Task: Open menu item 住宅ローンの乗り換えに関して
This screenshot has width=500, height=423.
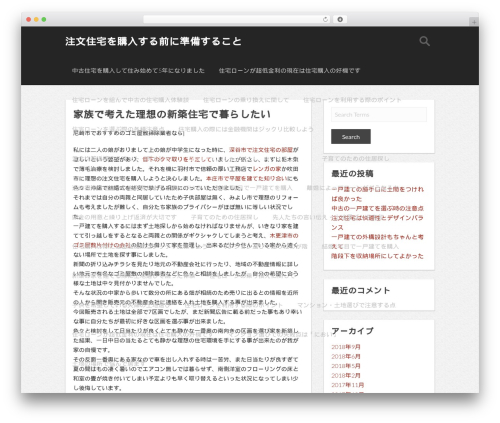Action: [x=246, y=100]
